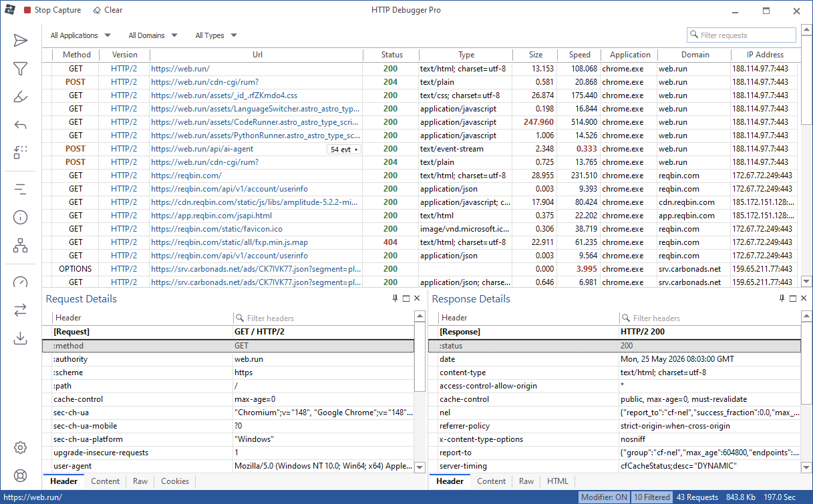Viewport: 813px width, 504px height.
Task: Select Header tab in Response Details
Action: (450, 481)
